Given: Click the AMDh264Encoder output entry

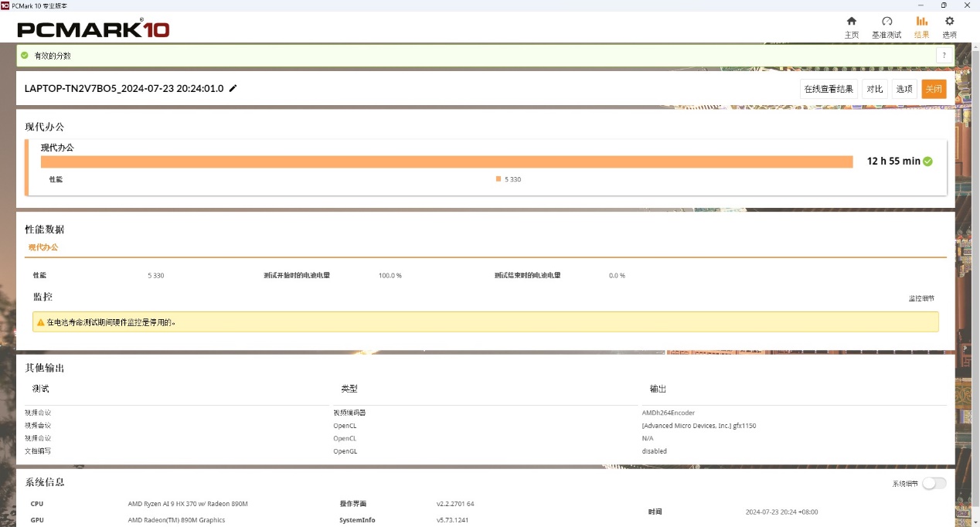Looking at the screenshot, I should [669, 413].
